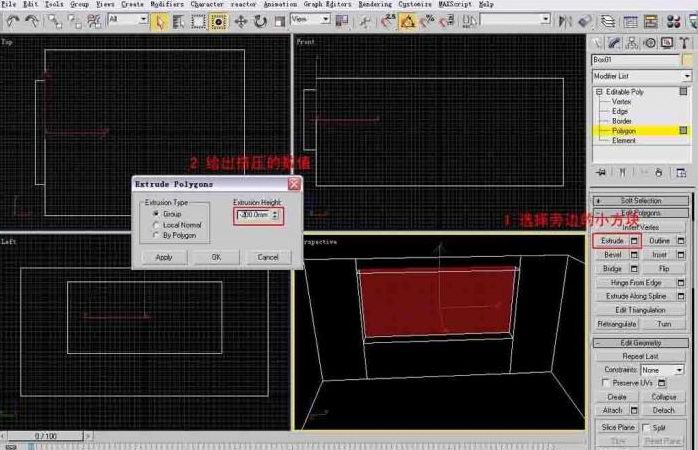This screenshot has width=698, height=450.
Task: Open the selection filter All dropdown
Action: pos(143,19)
